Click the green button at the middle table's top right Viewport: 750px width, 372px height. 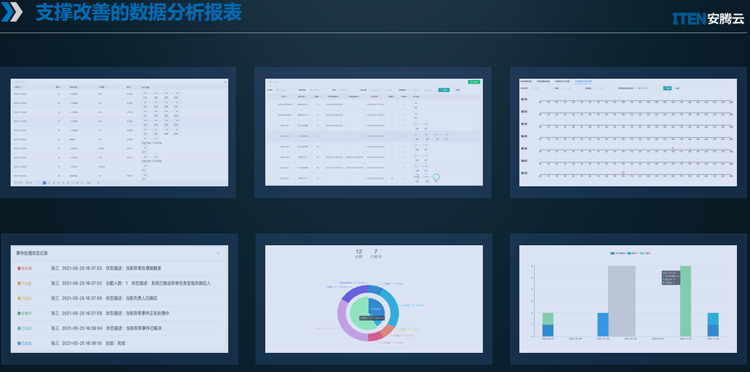coord(474,82)
